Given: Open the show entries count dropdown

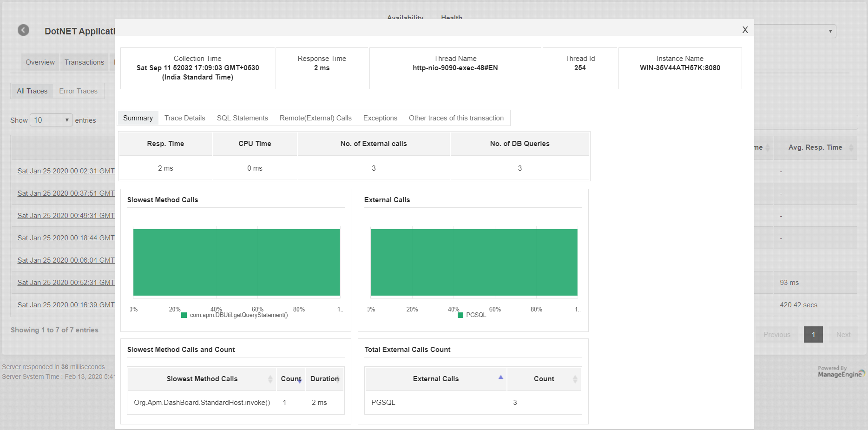Looking at the screenshot, I should pyautogui.click(x=51, y=120).
